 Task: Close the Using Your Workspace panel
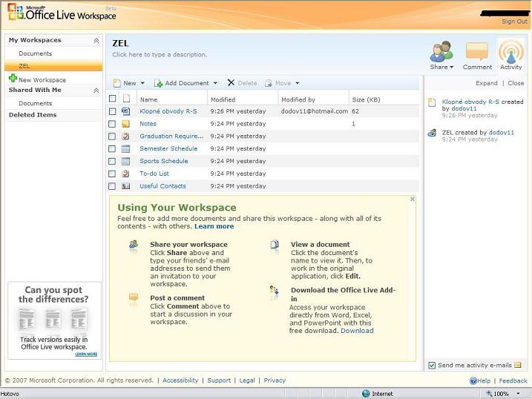[x=413, y=199]
